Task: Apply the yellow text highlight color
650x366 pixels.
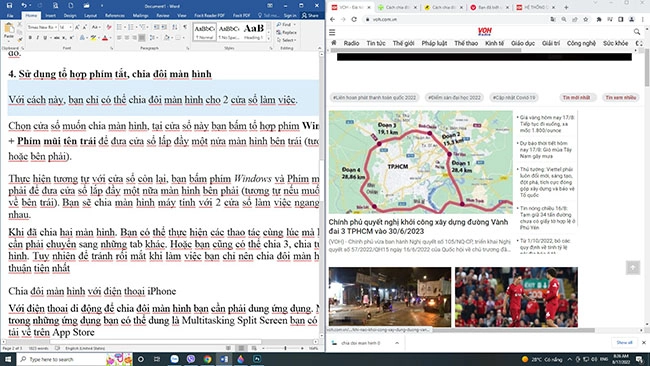Action: 94,38
